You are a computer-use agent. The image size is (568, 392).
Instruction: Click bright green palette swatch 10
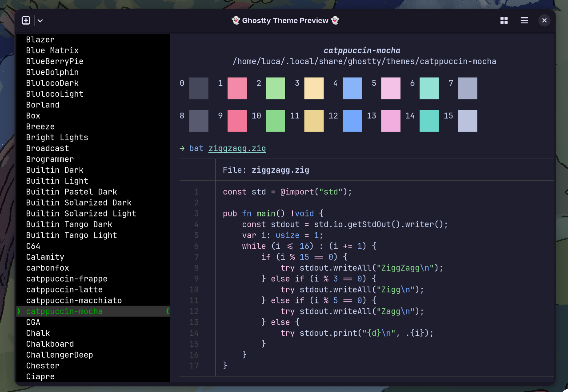[x=275, y=121]
